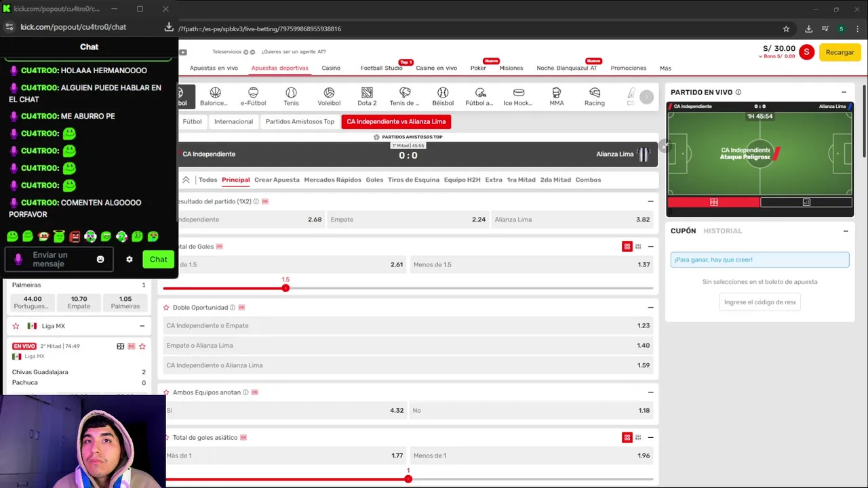Collapse the Ambos Equipos anotan market
This screenshot has width=868, height=488.
point(650,392)
